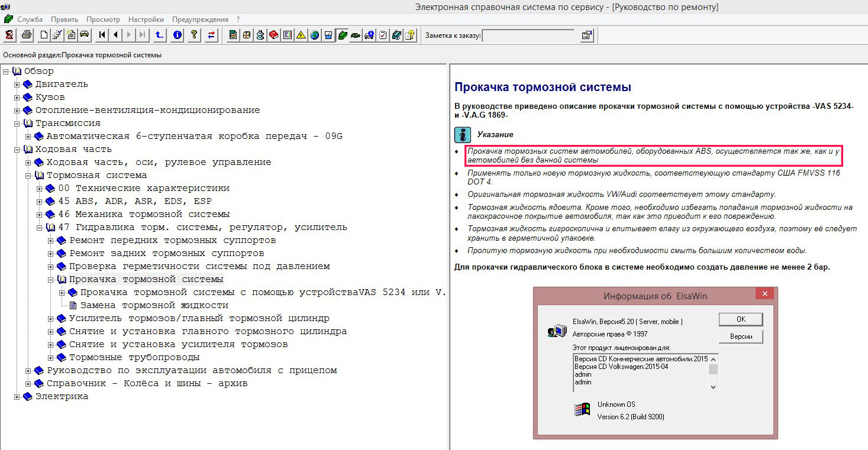Click the yellow question mark help icon
The width and height of the screenshot is (868, 450).
pyautogui.click(x=193, y=35)
